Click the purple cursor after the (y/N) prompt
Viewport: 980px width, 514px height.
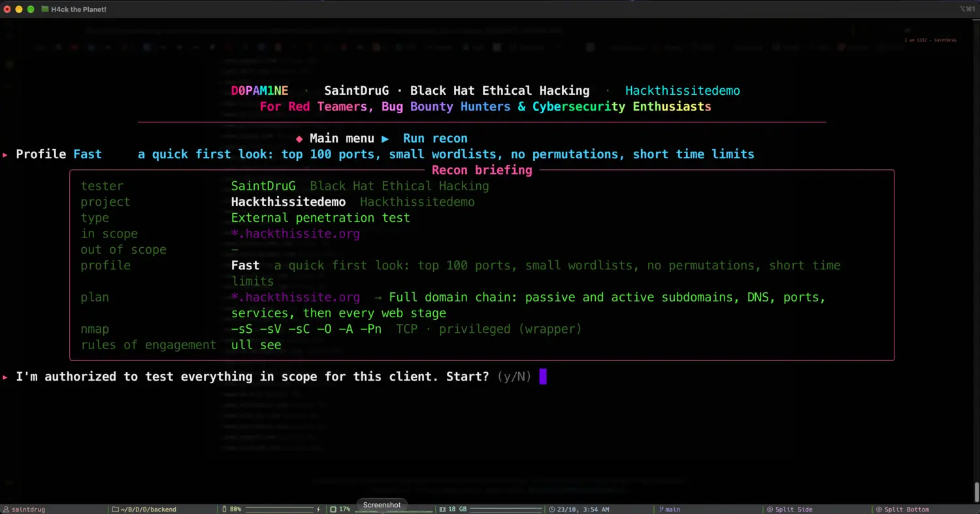(543, 377)
